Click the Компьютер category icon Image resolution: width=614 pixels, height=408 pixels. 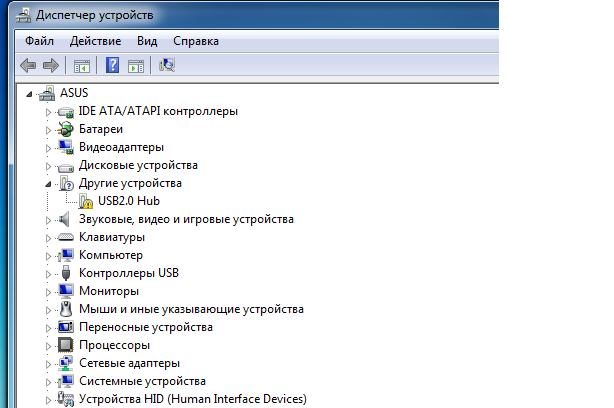pos(66,255)
